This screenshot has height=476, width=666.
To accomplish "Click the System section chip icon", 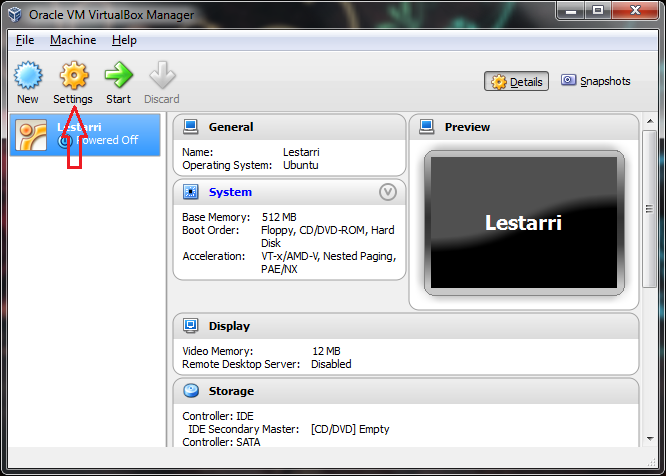I will click(190, 192).
